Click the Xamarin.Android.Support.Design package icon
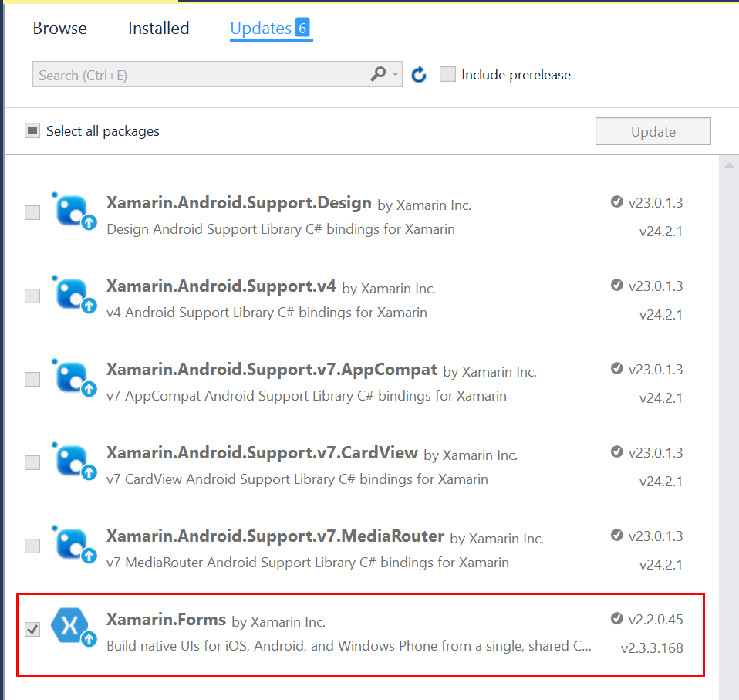Image resolution: width=739 pixels, height=700 pixels. tap(74, 211)
